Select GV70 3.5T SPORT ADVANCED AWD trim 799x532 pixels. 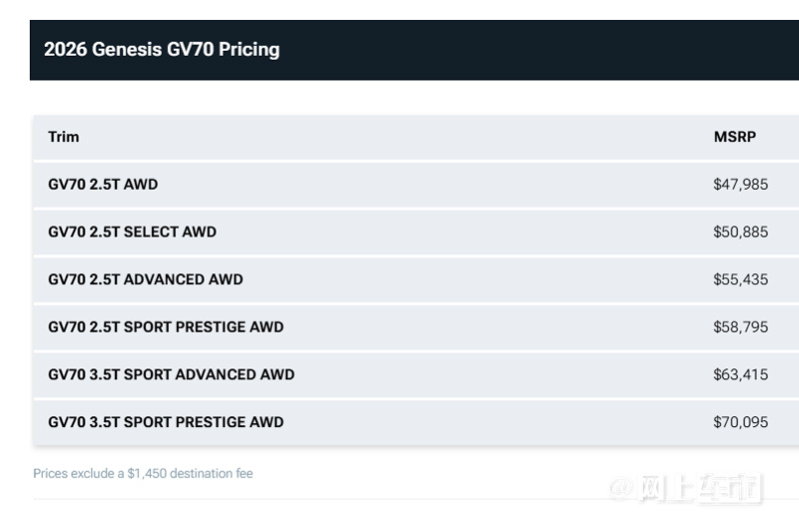tap(171, 374)
